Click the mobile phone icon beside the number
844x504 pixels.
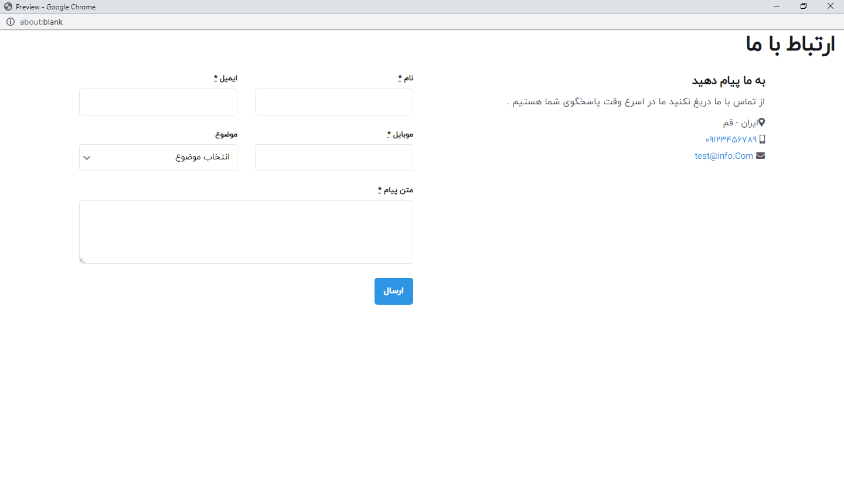(x=762, y=139)
